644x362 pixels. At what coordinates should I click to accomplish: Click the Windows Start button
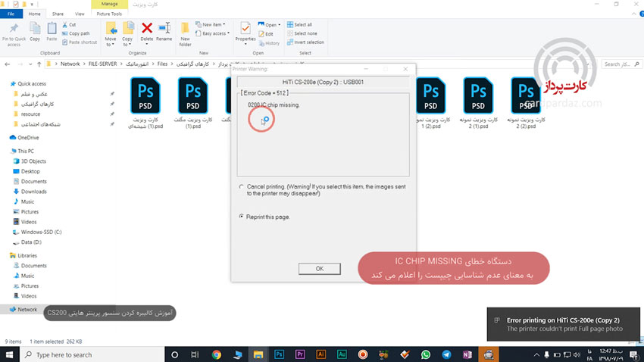click(9, 354)
